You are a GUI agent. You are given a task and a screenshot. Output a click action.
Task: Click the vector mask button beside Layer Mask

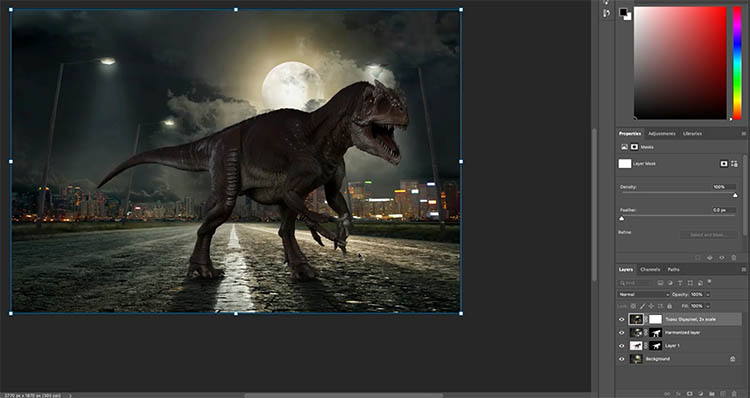click(734, 164)
